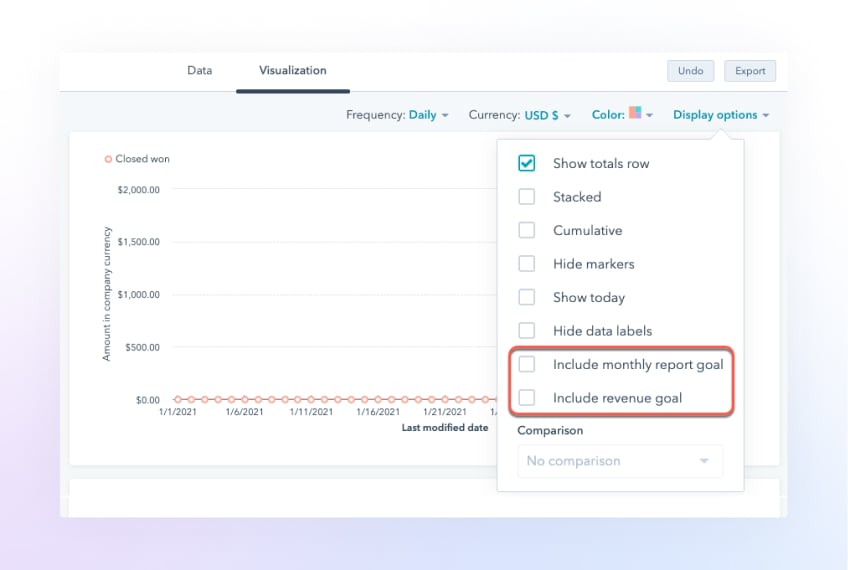Click the Export button

pyautogui.click(x=750, y=71)
